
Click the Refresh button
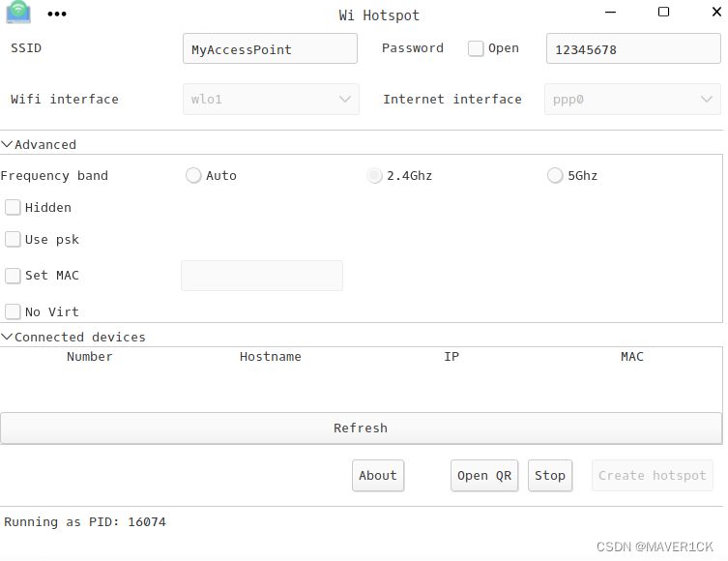[x=361, y=428]
